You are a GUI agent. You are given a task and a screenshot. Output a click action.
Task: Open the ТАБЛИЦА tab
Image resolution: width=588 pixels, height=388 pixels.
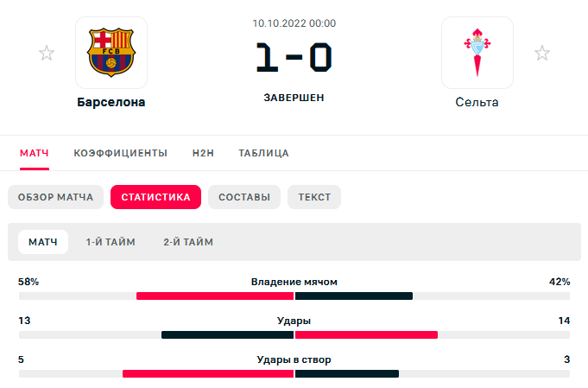(x=263, y=153)
